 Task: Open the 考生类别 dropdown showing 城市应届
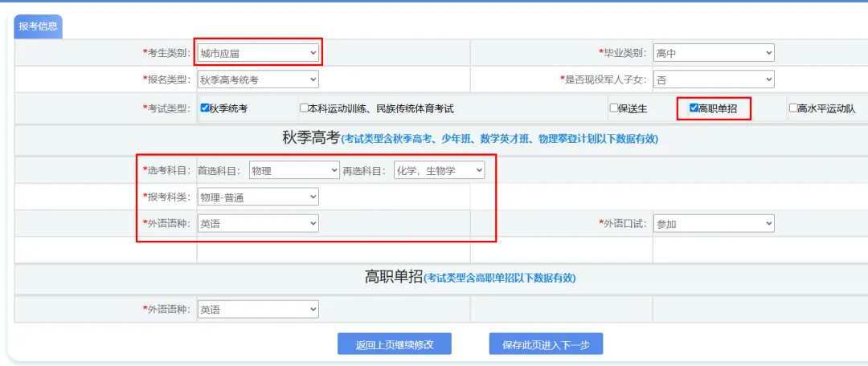pos(258,53)
